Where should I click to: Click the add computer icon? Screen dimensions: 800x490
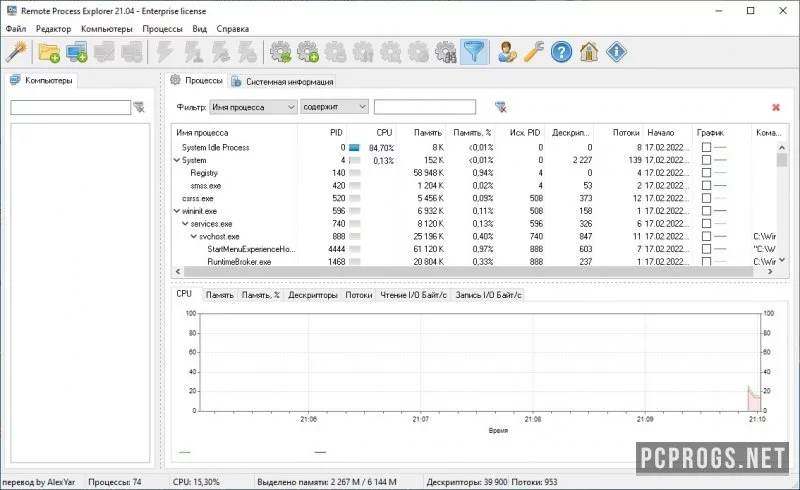coord(77,52)
